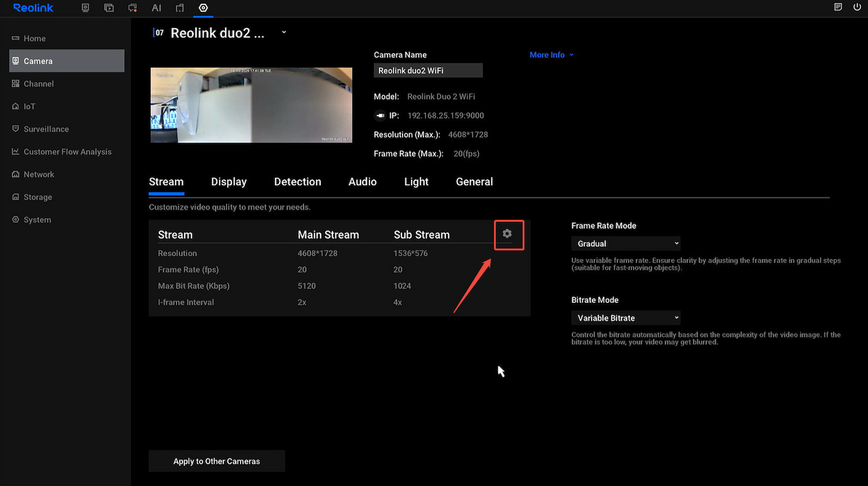Open Network in the sidebar
This screenshot has width=868, height=486.
(x=67, y=174)
